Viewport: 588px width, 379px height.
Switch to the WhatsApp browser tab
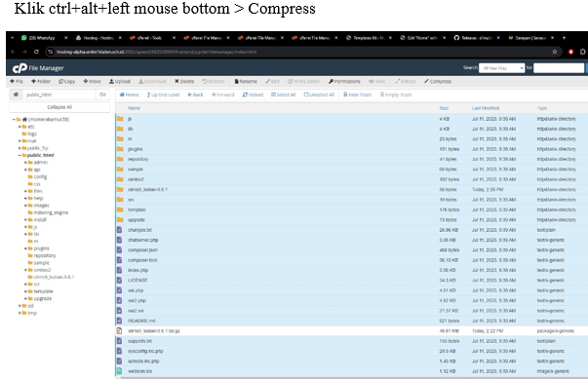pyautogui.click(x=41, y=38)
